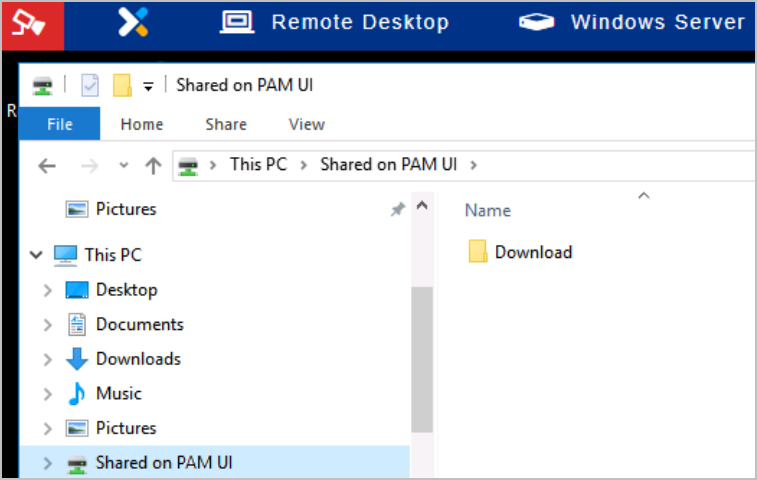757x480 pixels.
Task: Click This PC in the address bar
Action: click(x=258, y=164)
